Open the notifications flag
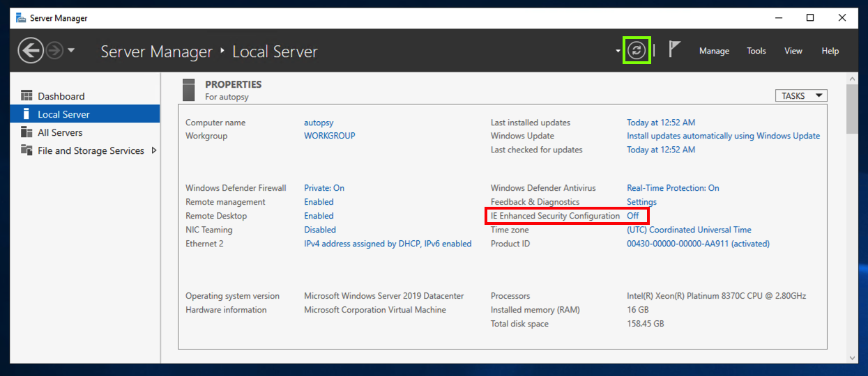Image resolution: width=868 pixels, height=376 pixels. [674, 49]
